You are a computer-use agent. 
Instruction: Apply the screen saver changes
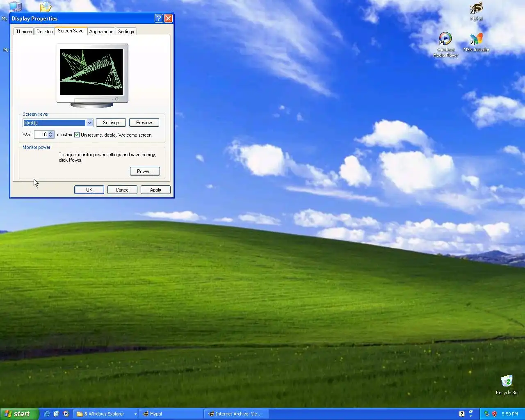pyautogui.click(x=155, y=190)
